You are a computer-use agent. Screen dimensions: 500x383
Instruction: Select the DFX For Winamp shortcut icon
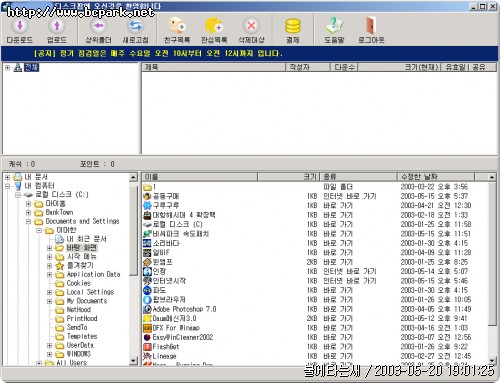point(147,328)
